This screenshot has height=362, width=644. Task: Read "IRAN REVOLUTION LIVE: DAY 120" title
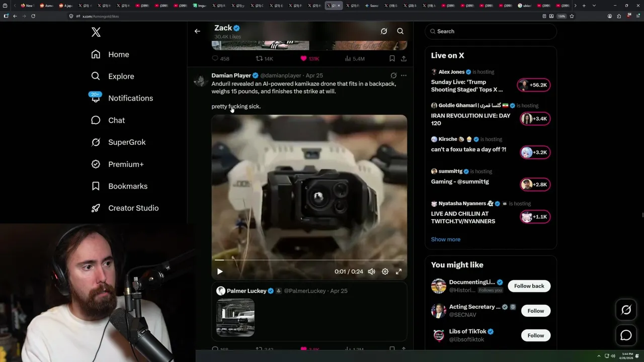pyautogui.click(x=470, y=119)
